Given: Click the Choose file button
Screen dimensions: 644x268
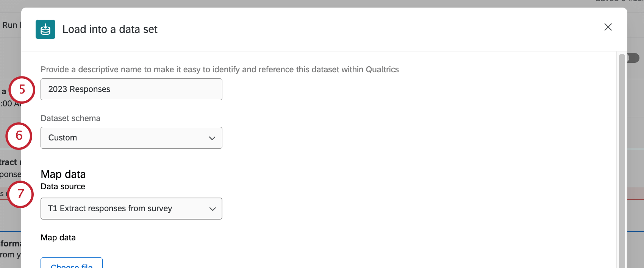Looking at the screenshot, I should pyautogui.click(x=71, y=265).
